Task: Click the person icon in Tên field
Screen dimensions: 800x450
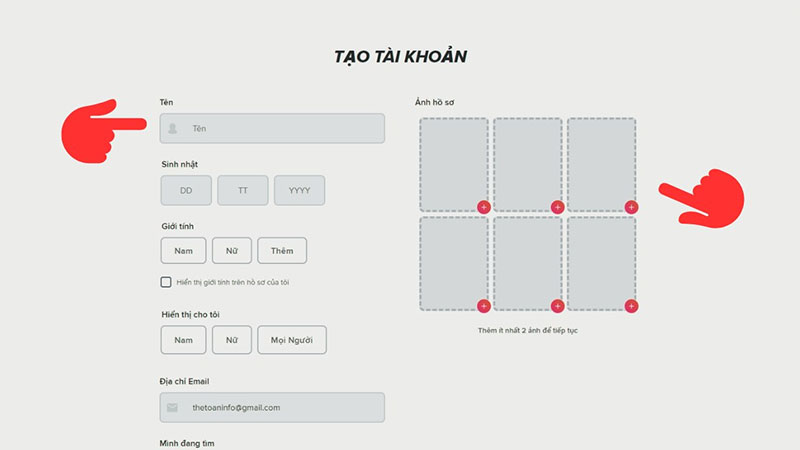Action: pos(172,129)
